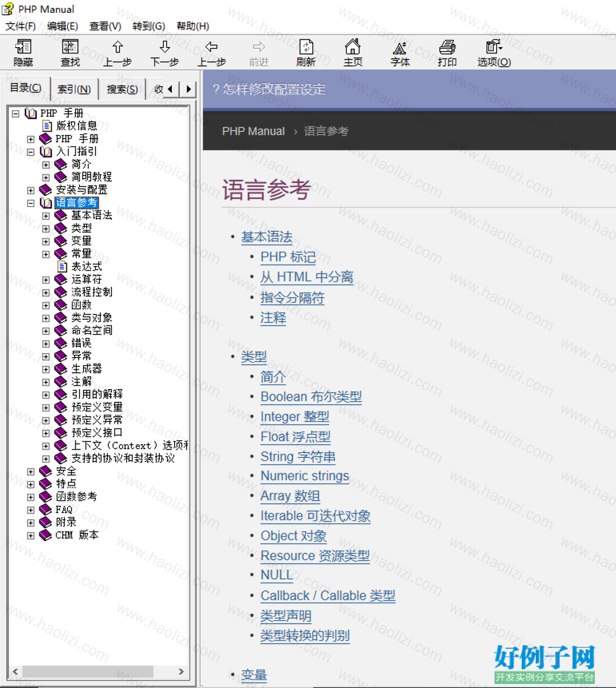The image size is (616, 688).
Task: Expand the 错误 tree node
Action: click(x=46, y=344)
